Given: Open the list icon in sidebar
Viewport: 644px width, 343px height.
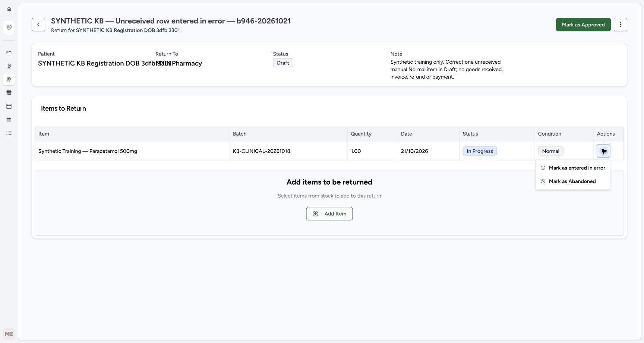Looking at the screenshot, I should (x=9, y=133).
